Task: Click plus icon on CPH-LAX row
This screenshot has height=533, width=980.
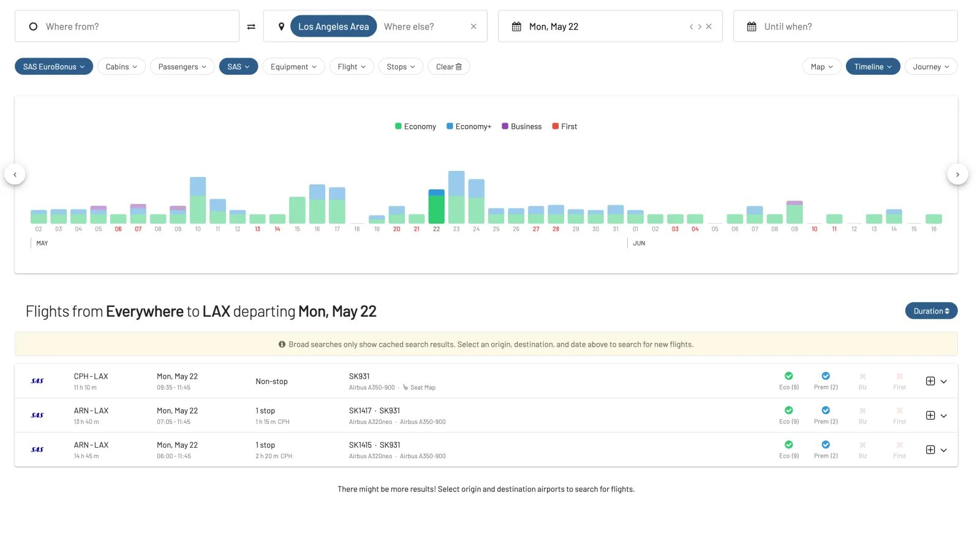Action: point(930,381)
